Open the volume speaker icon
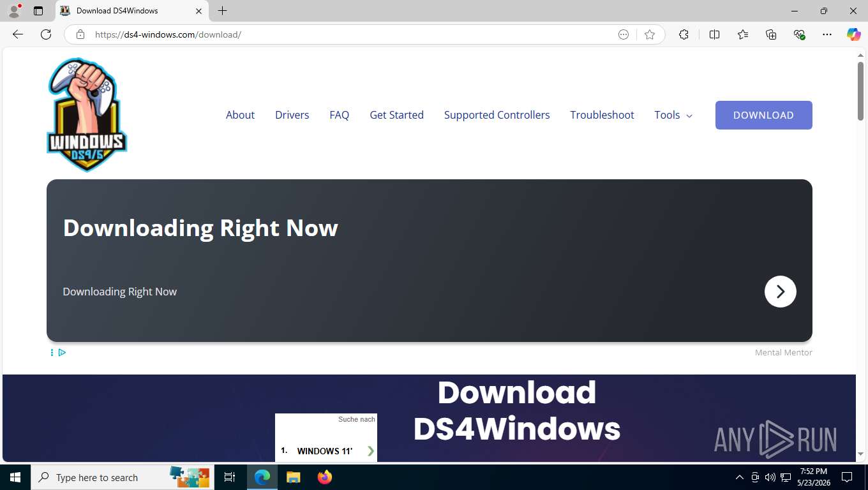This screenshot has width=868, height=490. tap(770, 477)
